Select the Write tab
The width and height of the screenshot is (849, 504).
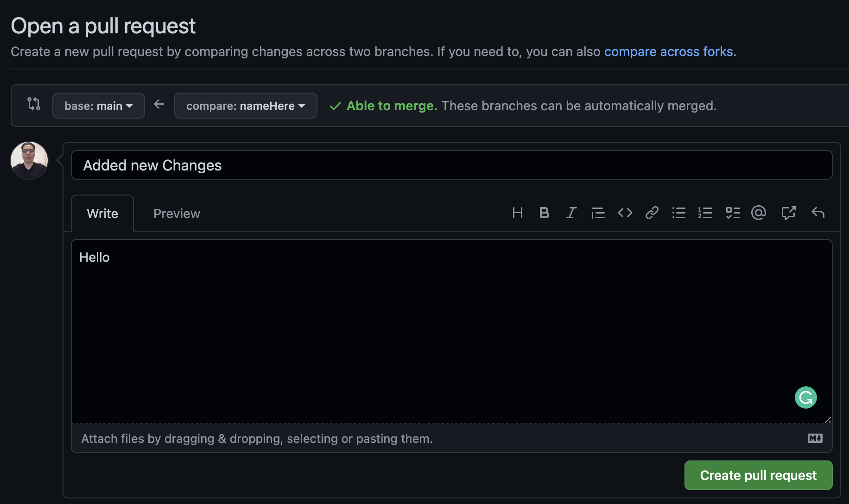pos(102,214)
